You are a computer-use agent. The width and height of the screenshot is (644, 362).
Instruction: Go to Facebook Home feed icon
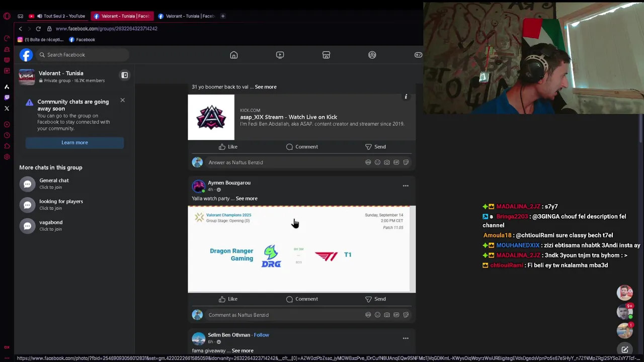point(233,55)
